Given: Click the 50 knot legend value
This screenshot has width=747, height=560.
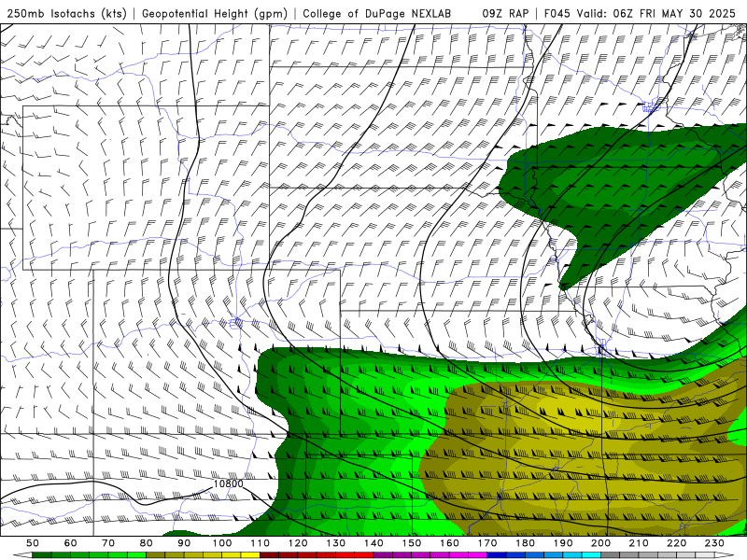Looking at the screenshot, I should pyautogui.click(x=33, y=543).
